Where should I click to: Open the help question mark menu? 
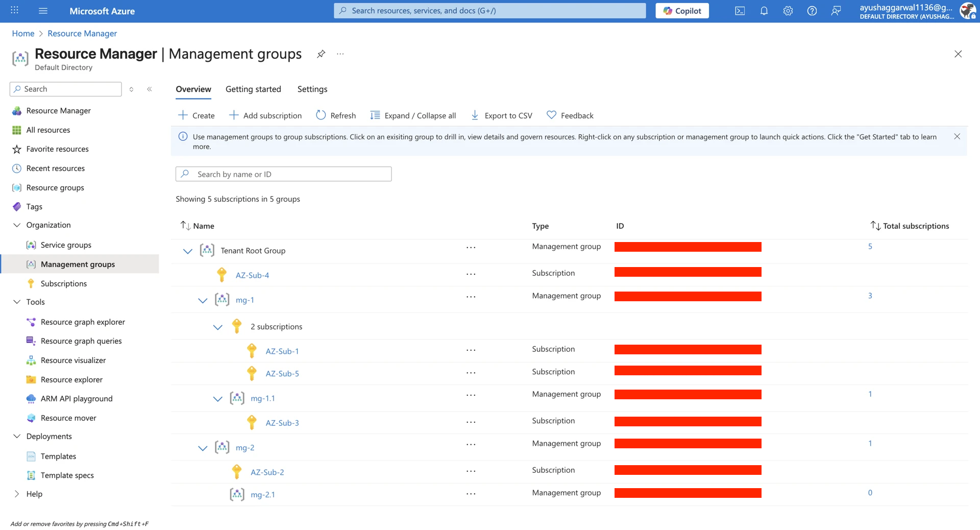812,11
